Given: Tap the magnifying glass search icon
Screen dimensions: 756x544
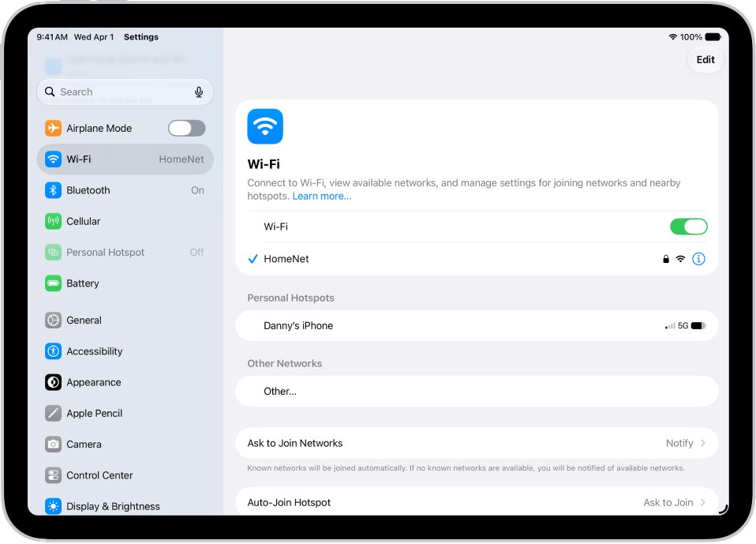Looking at the screenshot, I should click(50, 92).
